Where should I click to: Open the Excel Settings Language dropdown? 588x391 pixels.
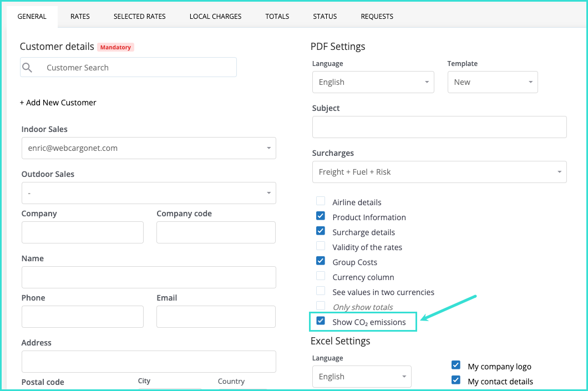point(362,377)
